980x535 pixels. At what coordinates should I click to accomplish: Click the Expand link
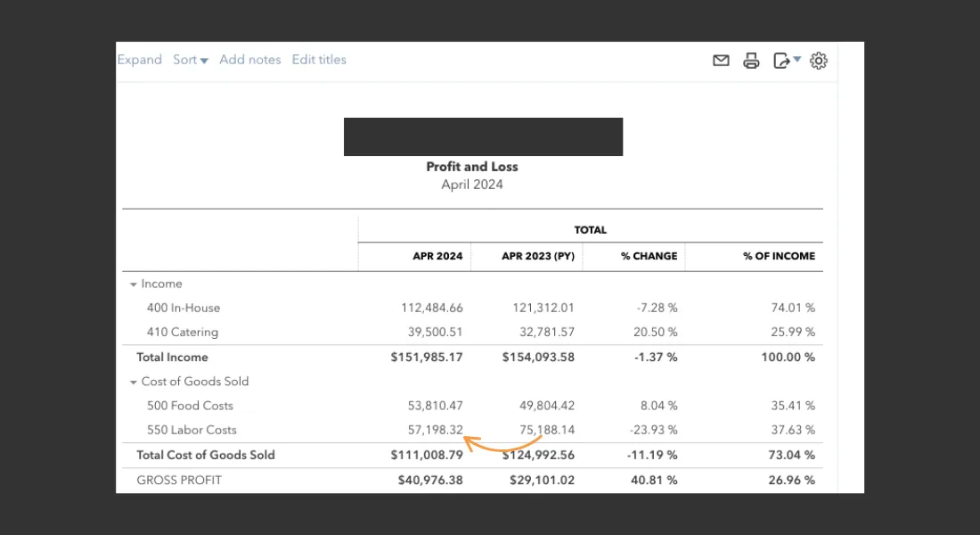point(139,60)
